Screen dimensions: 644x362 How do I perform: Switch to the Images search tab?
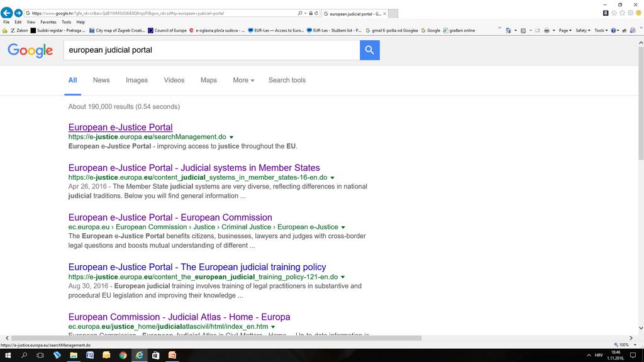(x=136, y=80)
